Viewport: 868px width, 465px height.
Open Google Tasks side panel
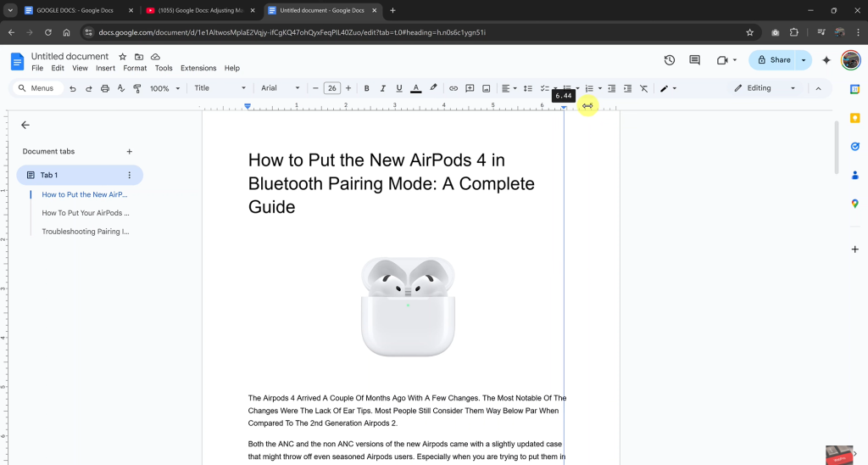point(854,146)
